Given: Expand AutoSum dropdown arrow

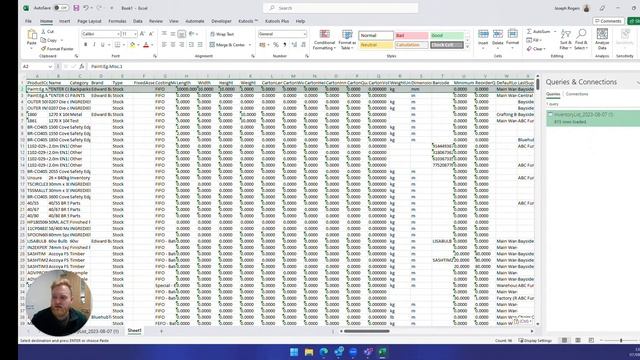Looking at the screenshot, I should (555, 31).
